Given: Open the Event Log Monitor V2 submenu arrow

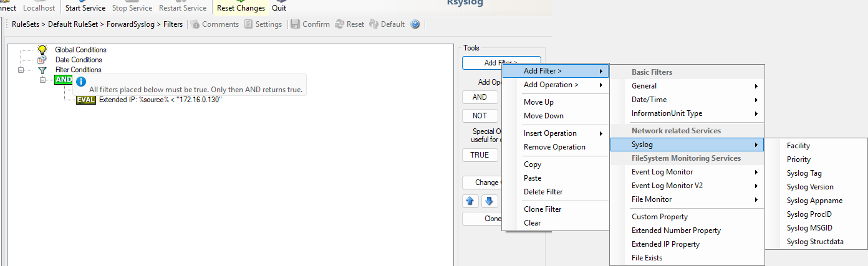Looking at the screenshot, I should pos(756,186).
